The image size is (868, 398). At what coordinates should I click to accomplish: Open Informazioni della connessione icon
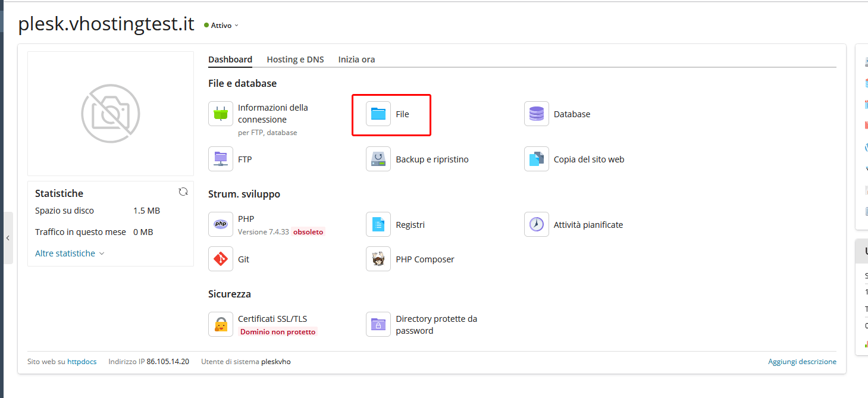tap(221, 114)
